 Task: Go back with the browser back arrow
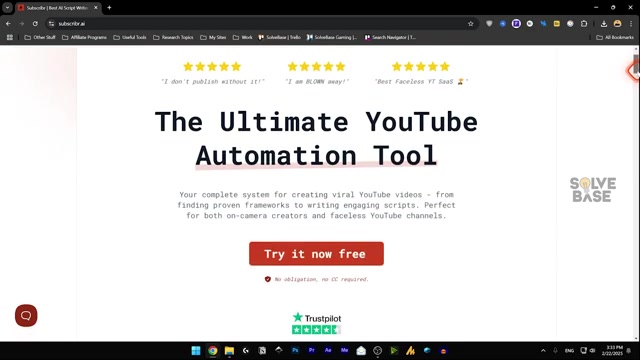8,24
